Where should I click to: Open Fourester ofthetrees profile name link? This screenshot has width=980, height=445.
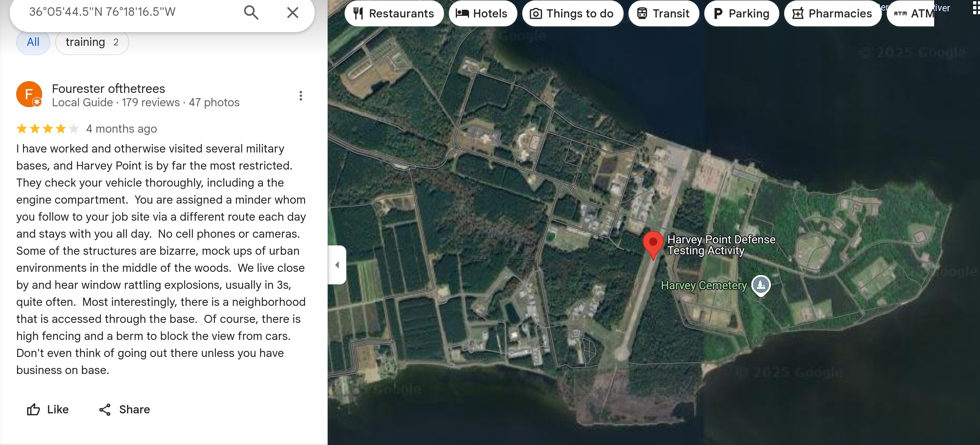pos(108,88)
